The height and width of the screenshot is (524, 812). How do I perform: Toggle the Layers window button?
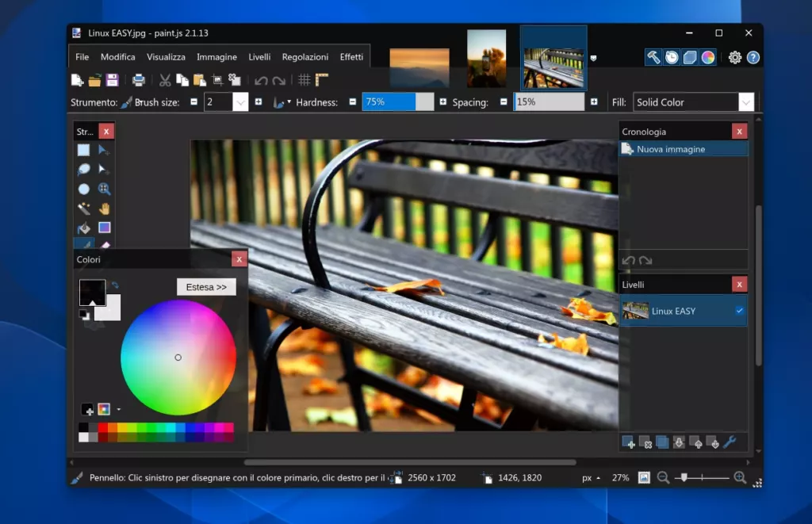(x=690, y=58)
